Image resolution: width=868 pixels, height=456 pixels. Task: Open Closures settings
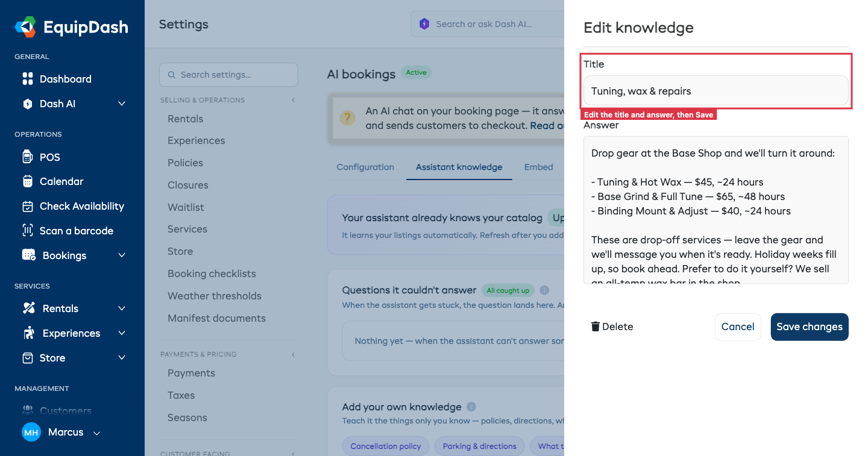tap(188, 185)
